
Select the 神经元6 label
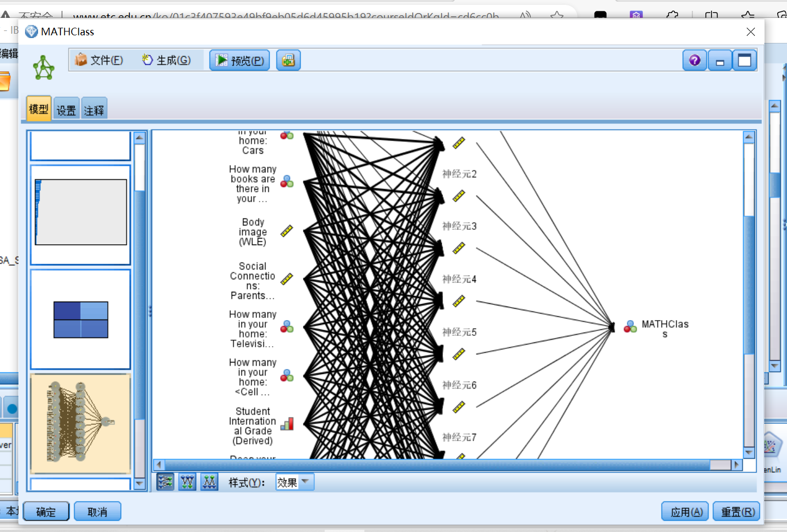(x=459, y=385)
